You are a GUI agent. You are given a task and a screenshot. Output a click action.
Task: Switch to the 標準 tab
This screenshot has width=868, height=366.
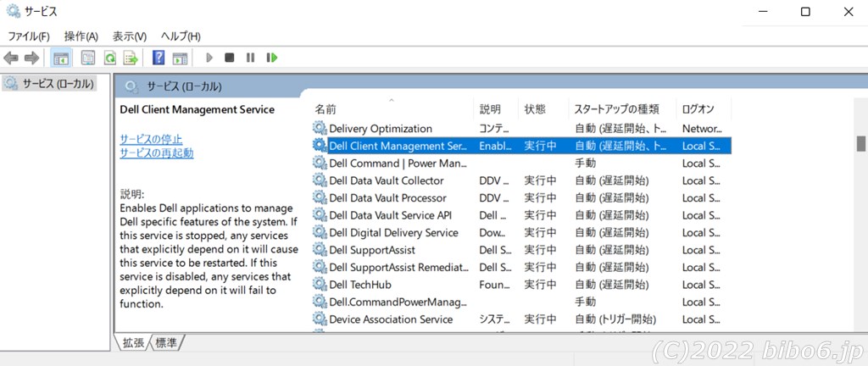click(166, 343)
